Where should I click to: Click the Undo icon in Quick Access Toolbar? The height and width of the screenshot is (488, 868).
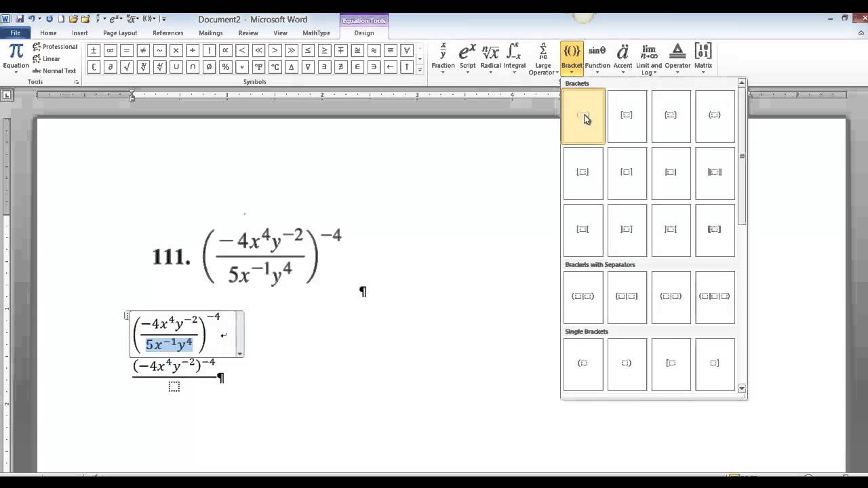coord(31,19)
